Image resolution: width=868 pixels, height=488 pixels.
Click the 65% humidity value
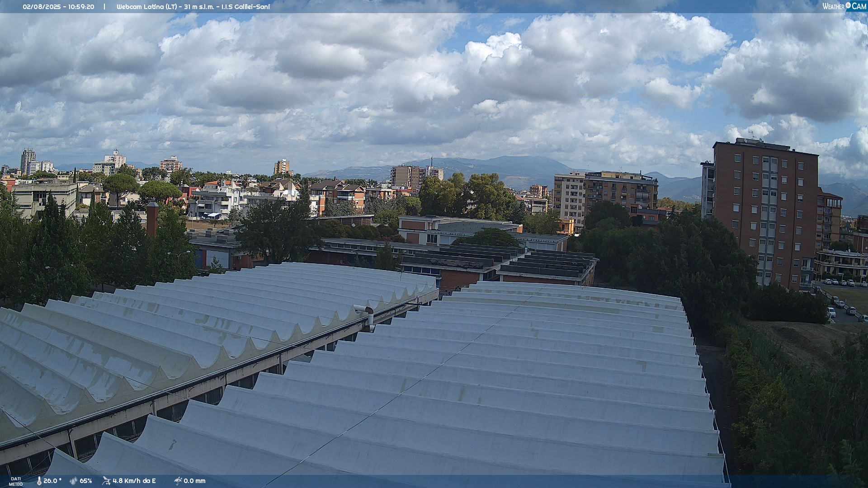pos(86,481)
